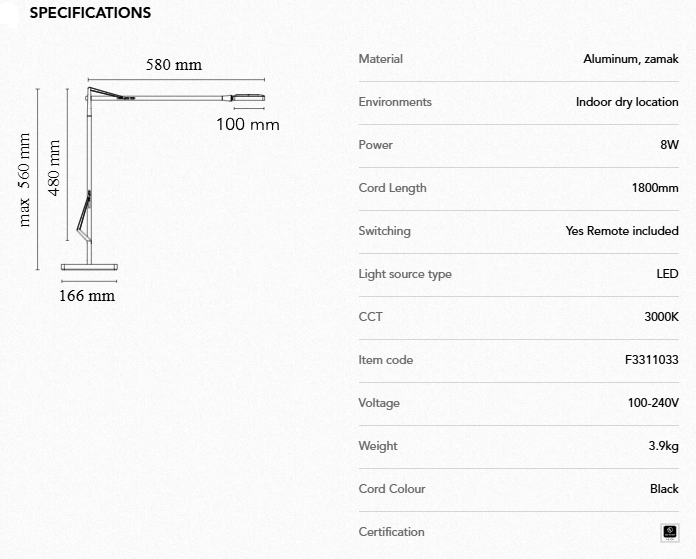The image size is (696, 559).
Task: Select the Environments label
Action: click(x=395, y=102)
